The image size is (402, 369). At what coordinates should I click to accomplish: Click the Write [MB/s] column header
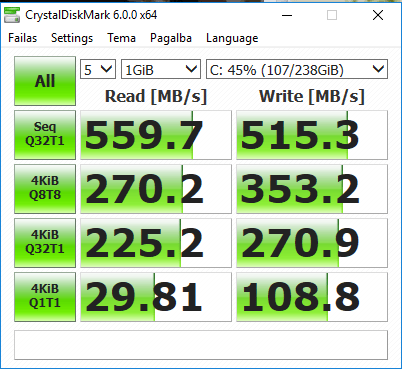312,97
